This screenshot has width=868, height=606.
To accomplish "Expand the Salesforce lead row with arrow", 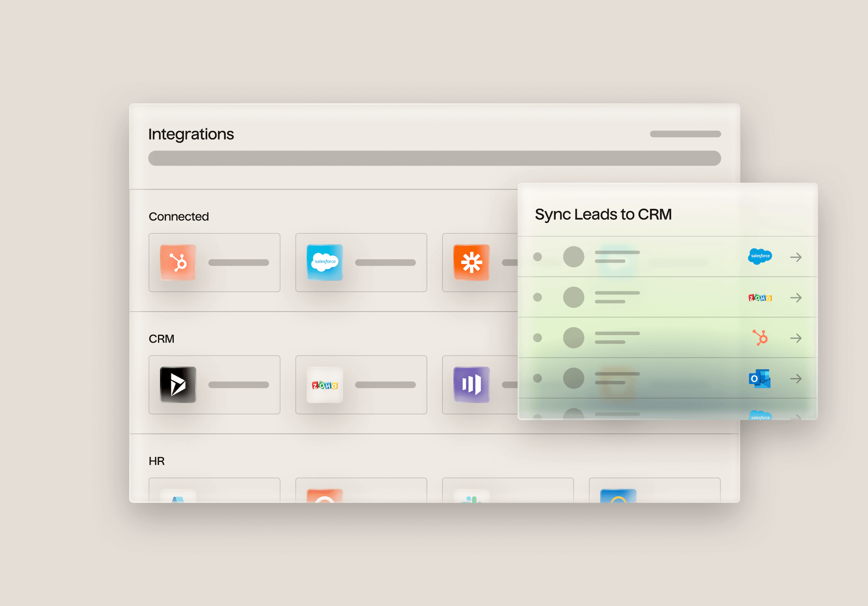I will click(x=796, y=257).
